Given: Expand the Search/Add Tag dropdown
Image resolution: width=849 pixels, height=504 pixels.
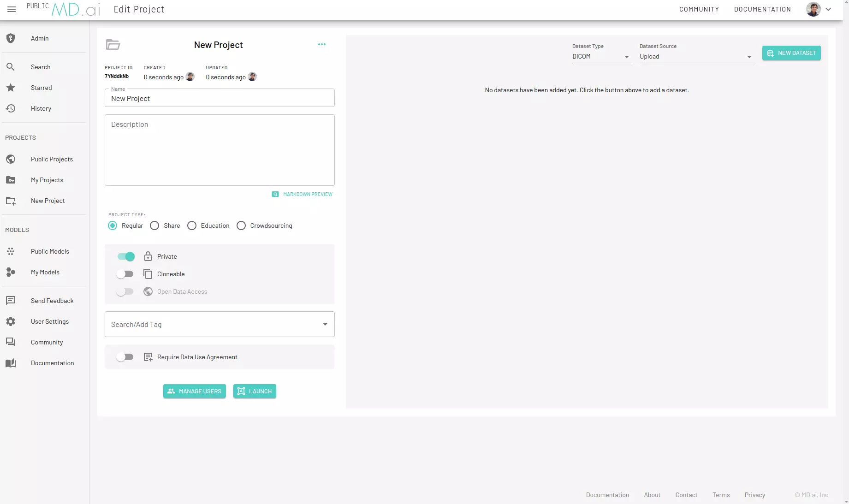Looking at the screenshot, I should coord(325,324).
